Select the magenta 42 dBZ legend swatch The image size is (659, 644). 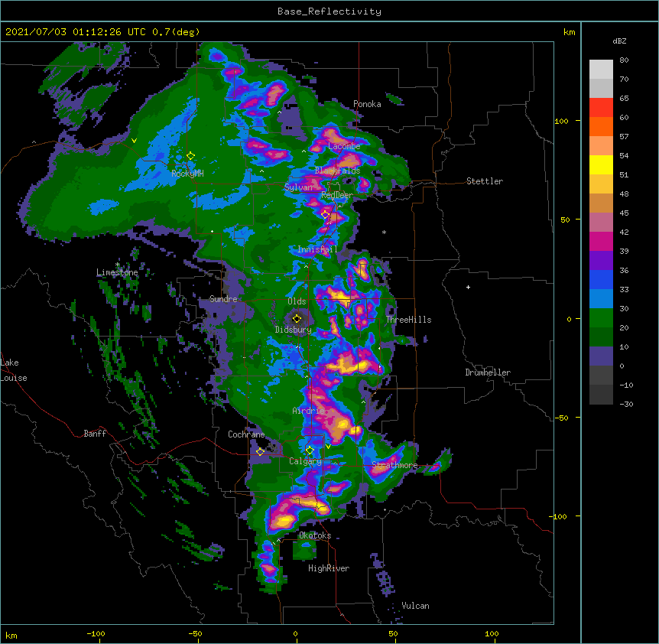[601, 241]
